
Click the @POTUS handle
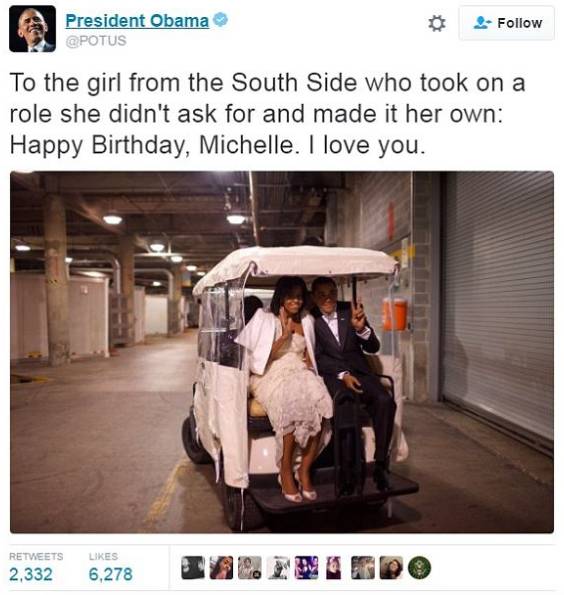[96, 41]
